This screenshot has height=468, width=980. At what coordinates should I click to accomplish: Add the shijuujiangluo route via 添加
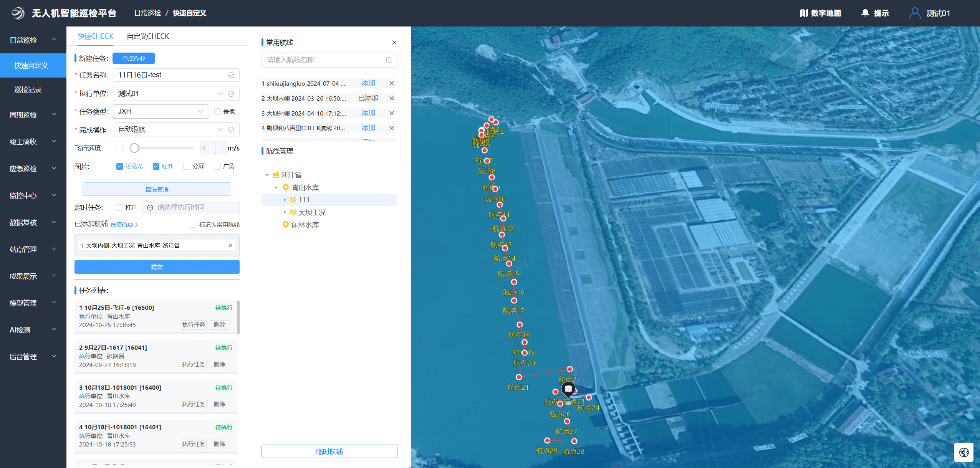tap(368, 83)
